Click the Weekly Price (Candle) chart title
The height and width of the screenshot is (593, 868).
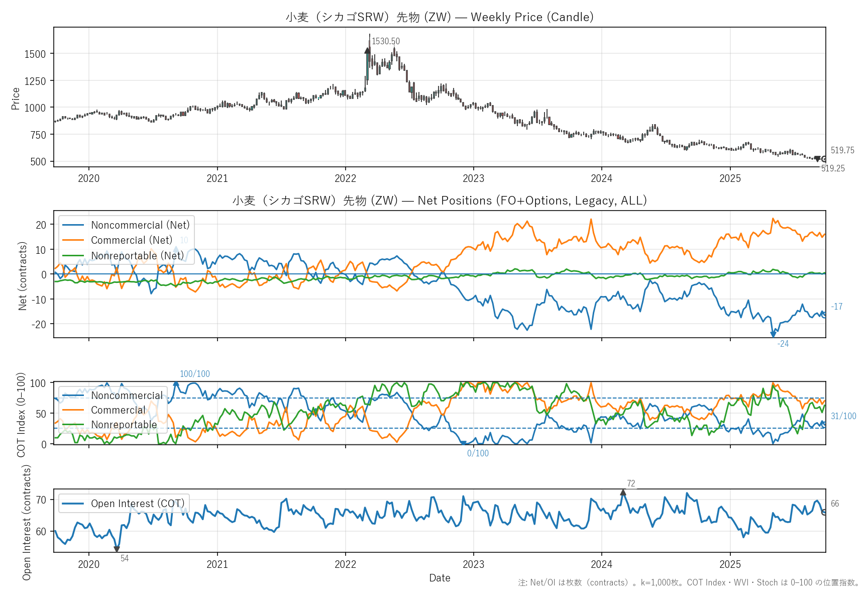click(440, 17)
